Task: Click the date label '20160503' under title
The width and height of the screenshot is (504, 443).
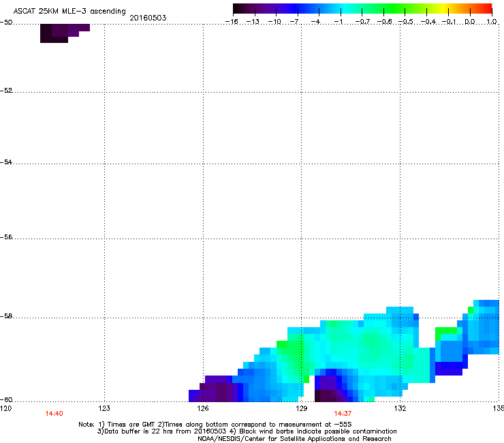Action: [x=148, y=18]
